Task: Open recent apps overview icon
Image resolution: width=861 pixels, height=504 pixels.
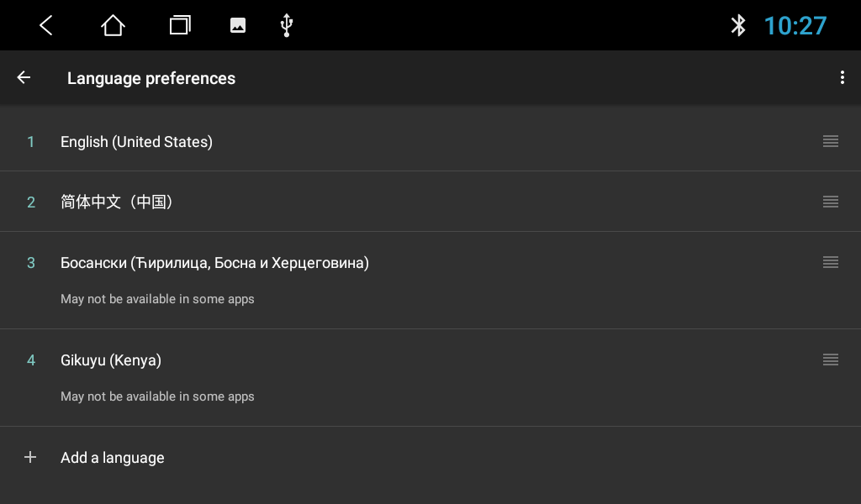Action: pos(180,26)
